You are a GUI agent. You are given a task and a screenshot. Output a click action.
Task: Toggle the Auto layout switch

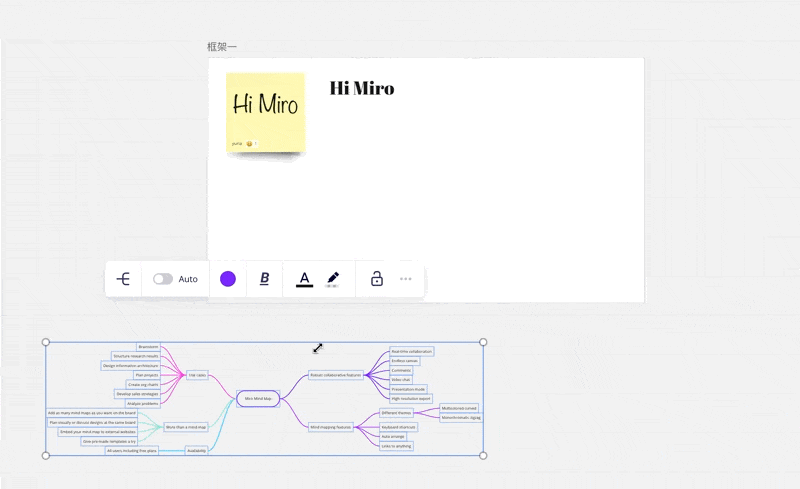(x=163, y=279)
